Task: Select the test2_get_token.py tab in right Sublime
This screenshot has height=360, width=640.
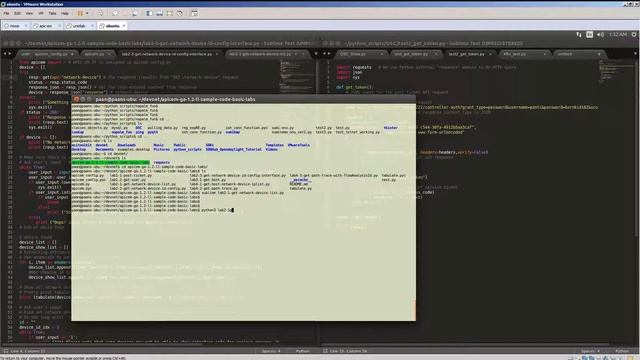Action: (x=470, y=54)
